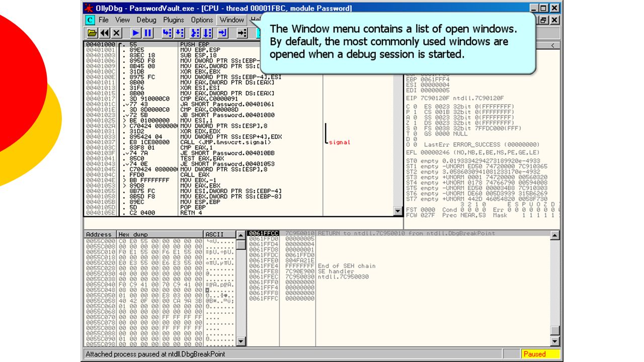Select the highlighted stack address 0061FFCC

264,233
